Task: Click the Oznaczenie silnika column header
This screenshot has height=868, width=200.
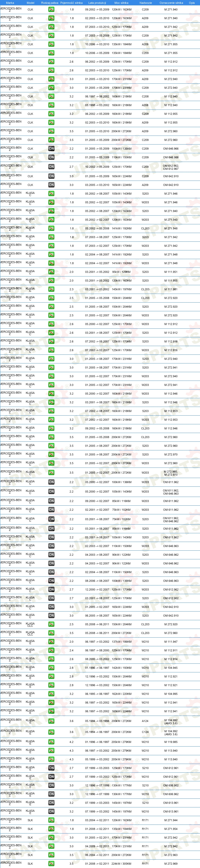Action: click(x=171, y=3)
